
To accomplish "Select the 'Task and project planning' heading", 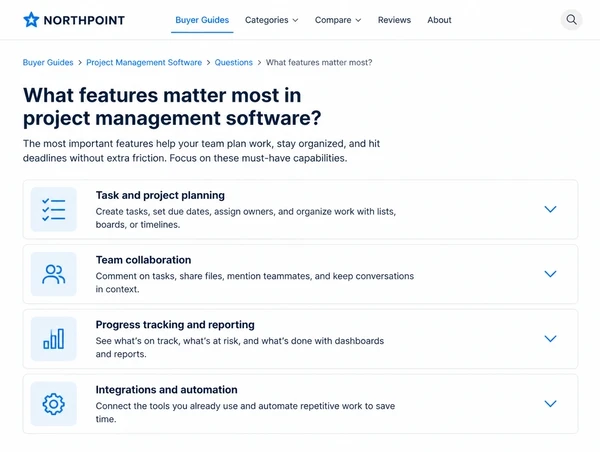I will (160, 195).
